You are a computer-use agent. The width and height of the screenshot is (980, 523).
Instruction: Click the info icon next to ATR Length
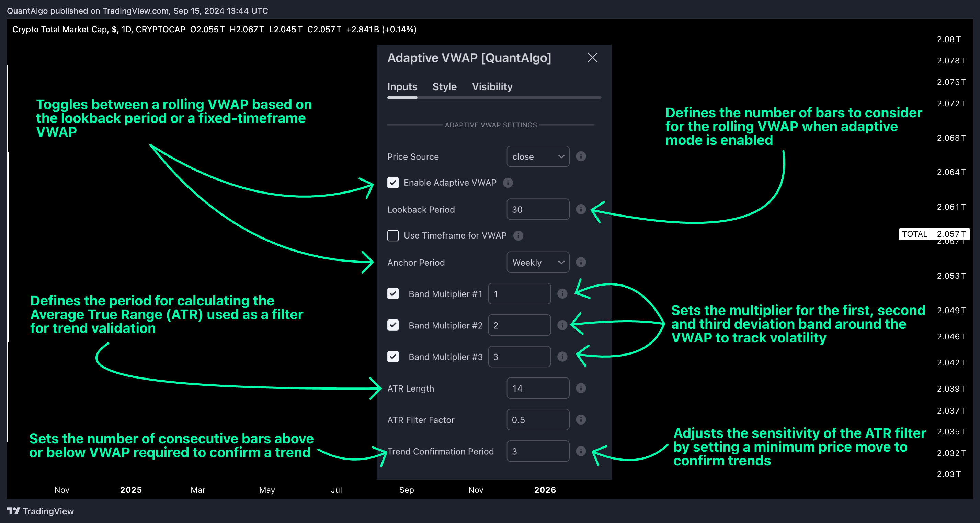pos(581,388)
